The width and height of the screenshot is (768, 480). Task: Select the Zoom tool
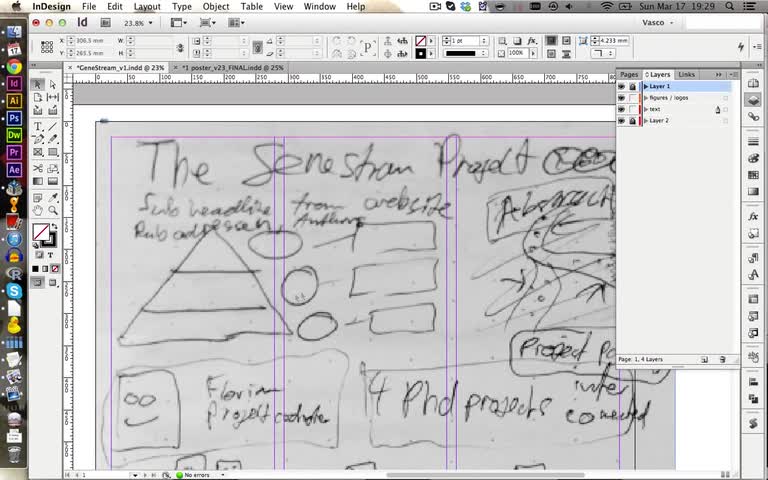pyautogui.click(x=53, y=211)
